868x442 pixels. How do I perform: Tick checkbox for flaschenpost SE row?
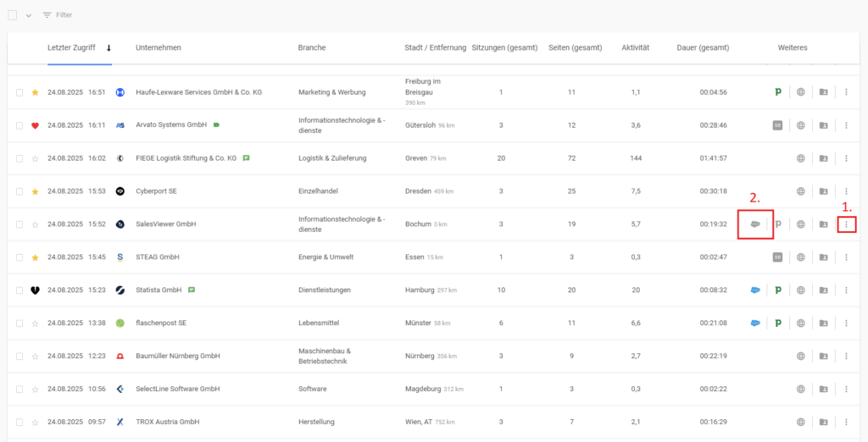(x=19, y=323)
